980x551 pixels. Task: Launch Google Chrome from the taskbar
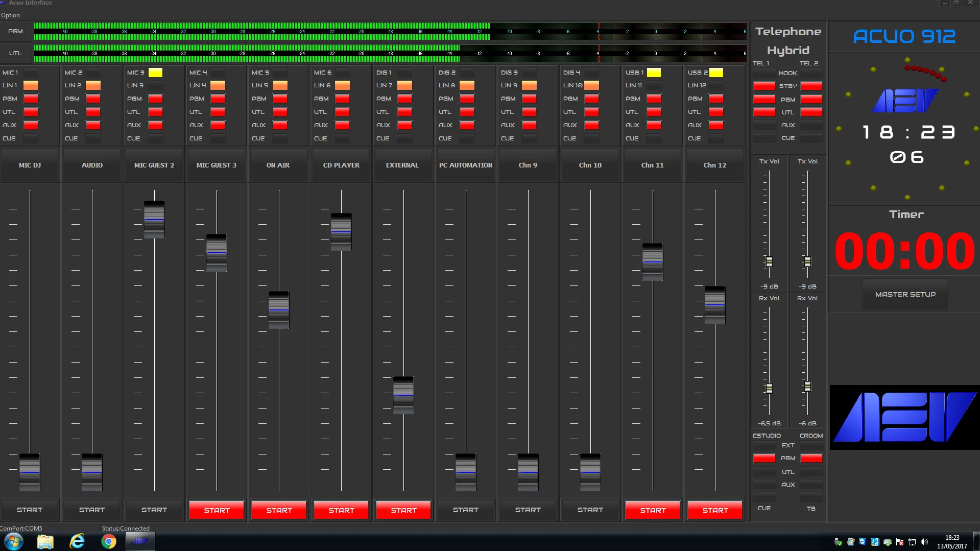[x=108, y=541]
